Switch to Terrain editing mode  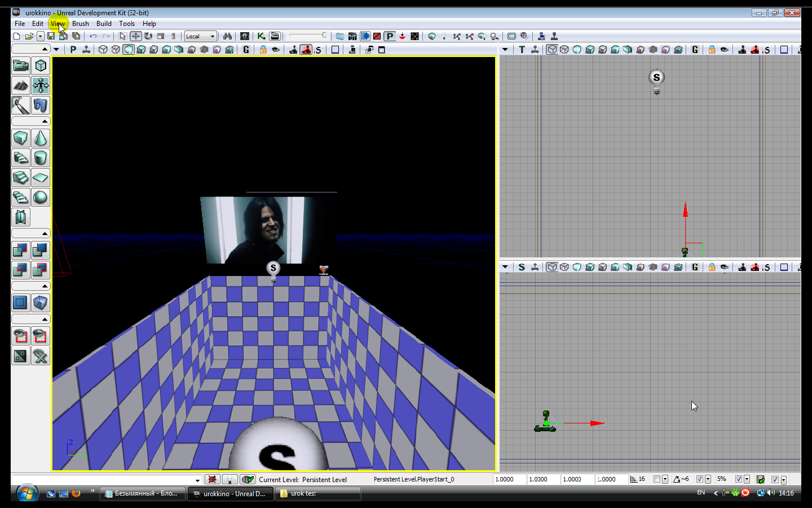[x=21, y=86]
